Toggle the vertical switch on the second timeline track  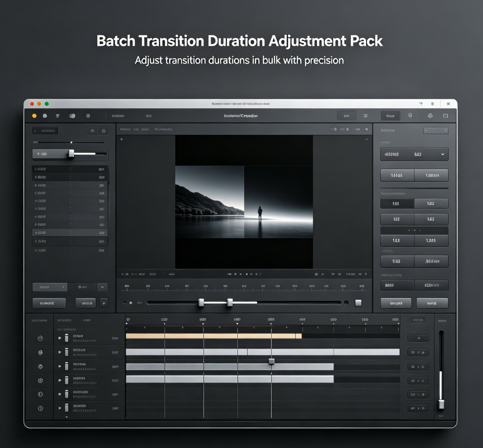pyautogui.click(x=67, y=352)
